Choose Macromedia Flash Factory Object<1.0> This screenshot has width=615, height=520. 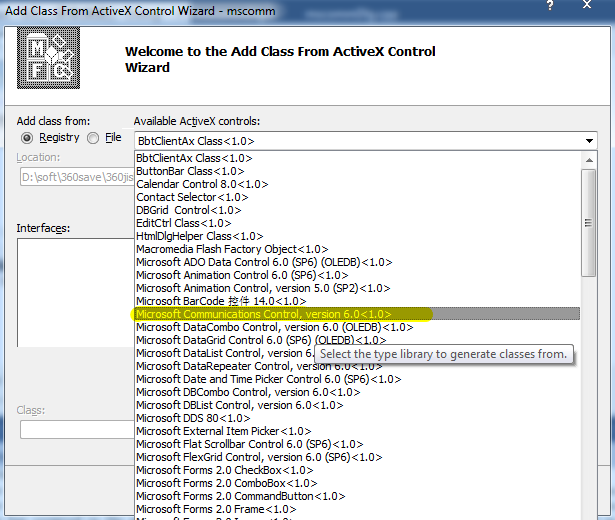357,249
